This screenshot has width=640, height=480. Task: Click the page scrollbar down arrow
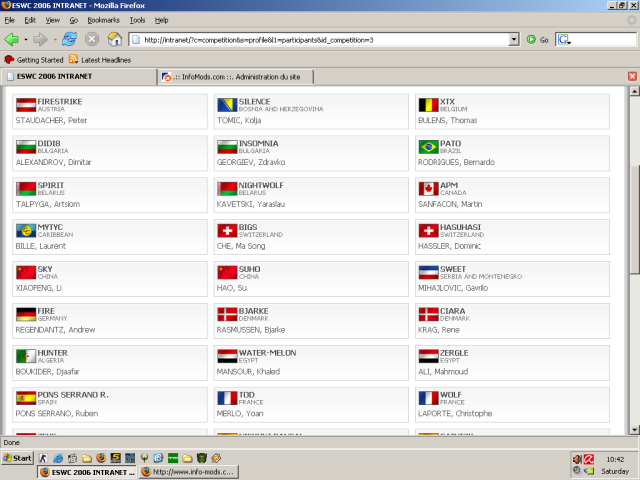pos(634,429)
